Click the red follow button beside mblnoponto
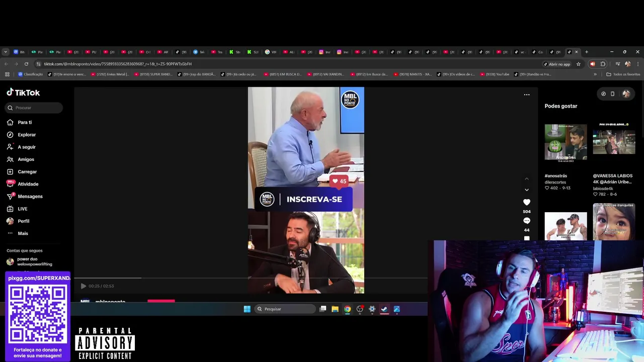This screenshot has width=644, height=362. point(161,301)
